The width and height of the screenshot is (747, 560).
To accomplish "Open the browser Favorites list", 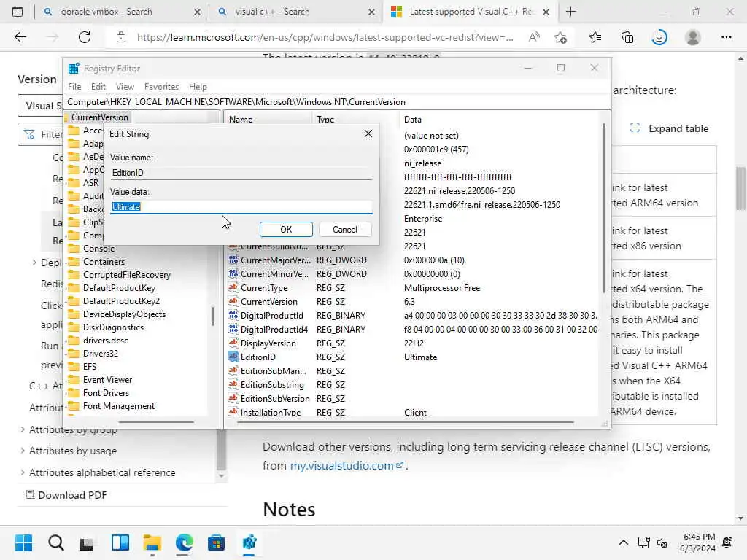I will coord(595,37).
